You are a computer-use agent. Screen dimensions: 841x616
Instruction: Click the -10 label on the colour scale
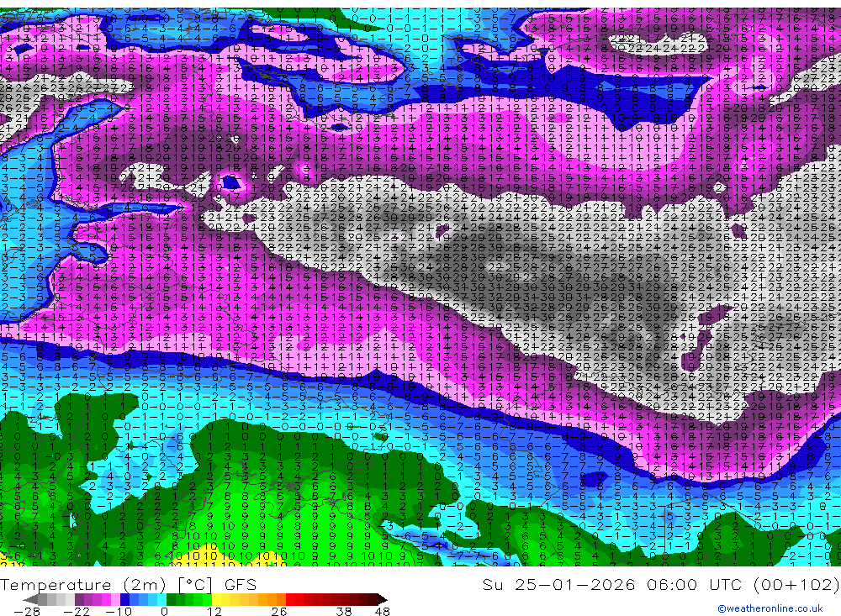tap(118, 611)
